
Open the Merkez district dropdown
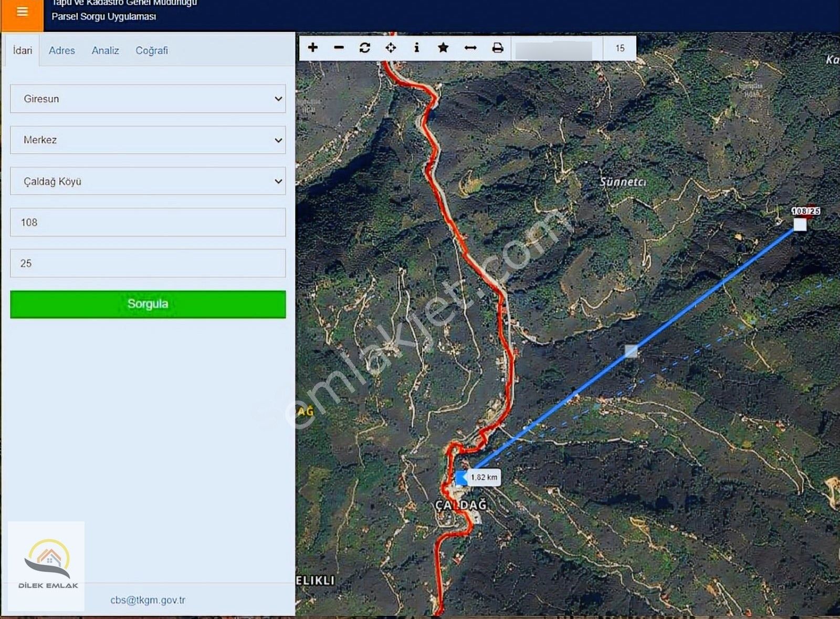[x=148, y=140]
